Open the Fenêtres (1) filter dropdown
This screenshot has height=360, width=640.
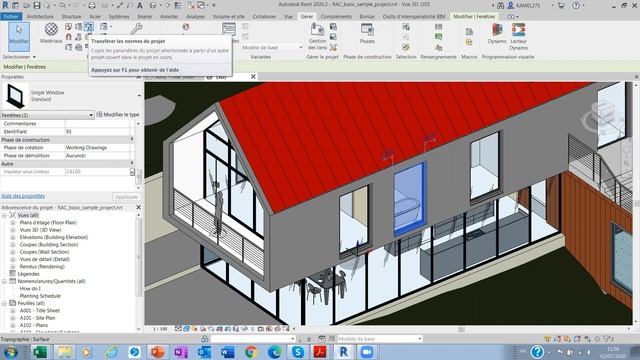(47, 115)
